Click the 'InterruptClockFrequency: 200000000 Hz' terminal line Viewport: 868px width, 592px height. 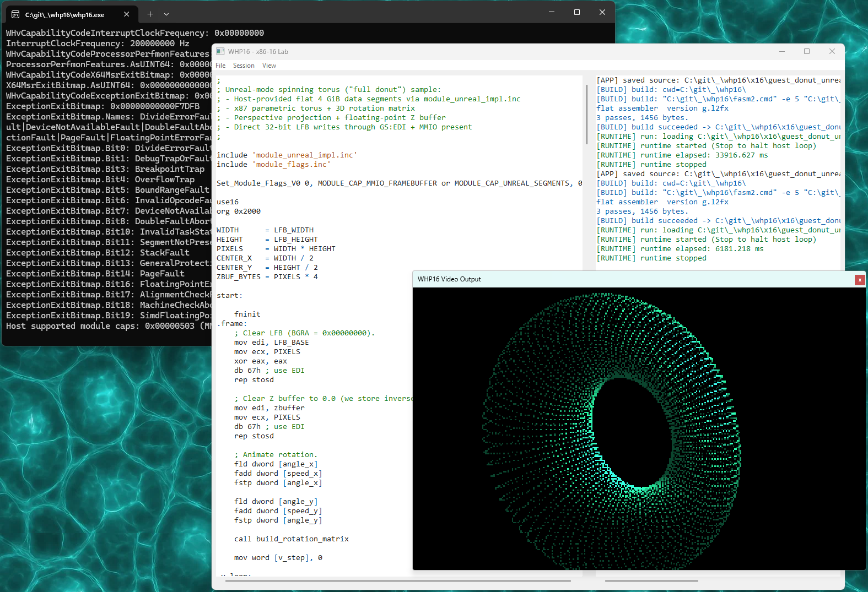[x=98, y=44]
